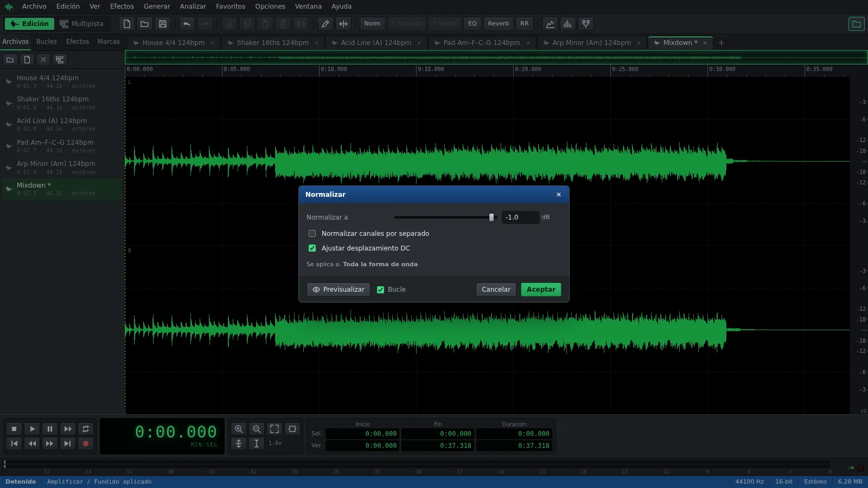This screenshot has height=488, width=868.
Task: Close the Acid Line (A) 124bpm tab
Action: click(419, 43)
